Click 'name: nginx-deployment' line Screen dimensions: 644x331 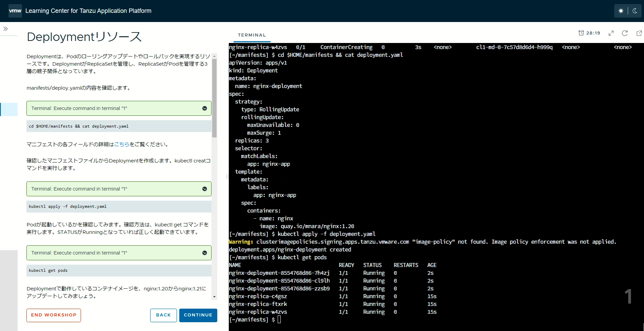[x=268, y=86]
